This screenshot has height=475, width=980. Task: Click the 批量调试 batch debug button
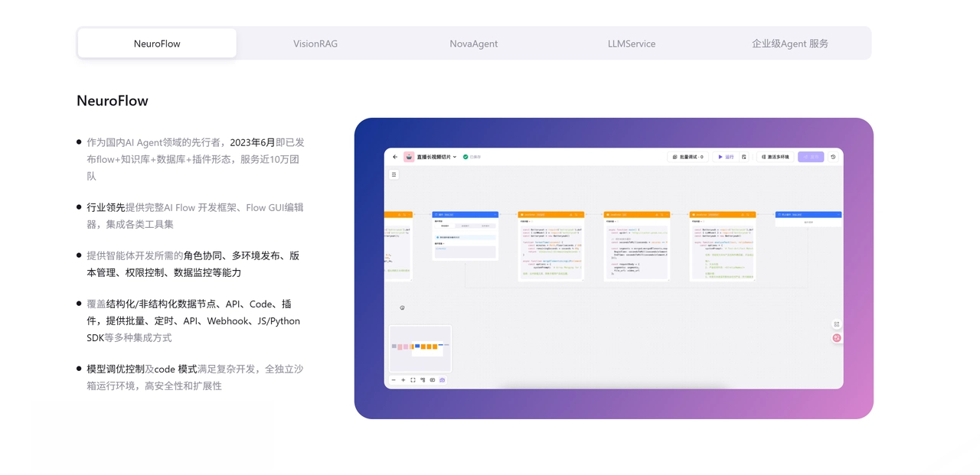pyautogui.click(x=688, y=157)
